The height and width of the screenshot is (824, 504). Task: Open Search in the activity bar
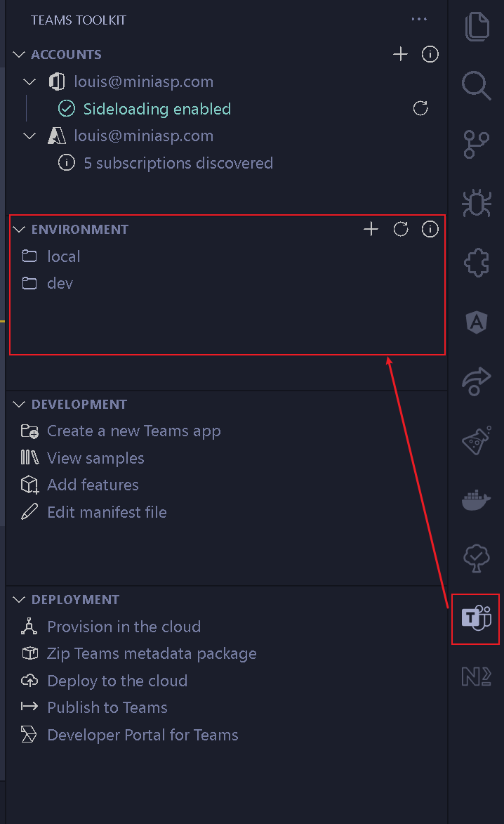476,85
